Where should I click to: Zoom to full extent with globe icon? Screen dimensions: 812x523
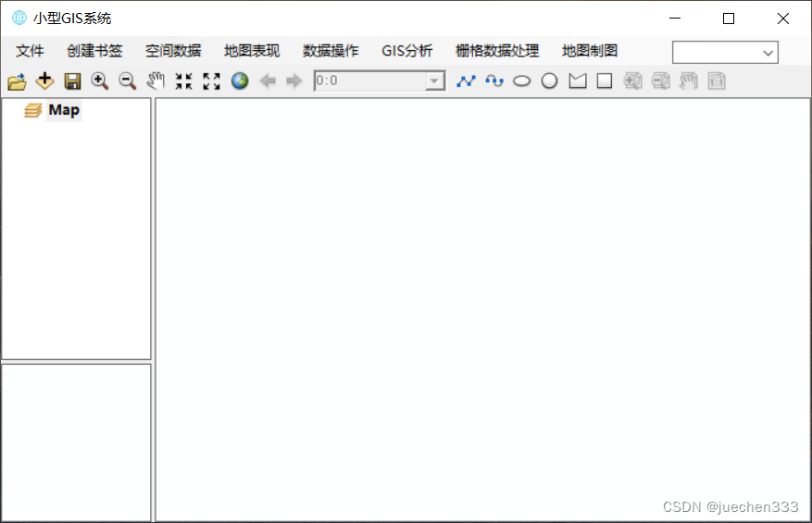click(240, 81)
